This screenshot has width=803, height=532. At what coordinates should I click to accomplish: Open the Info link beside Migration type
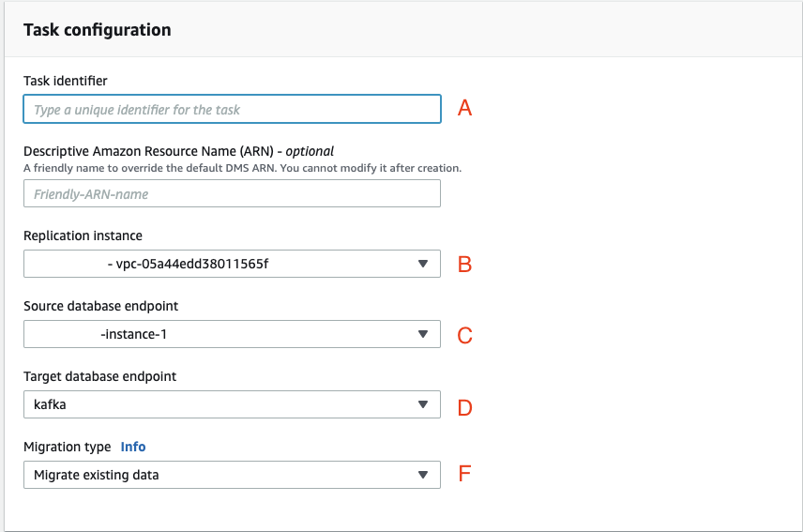click(133, 447)
